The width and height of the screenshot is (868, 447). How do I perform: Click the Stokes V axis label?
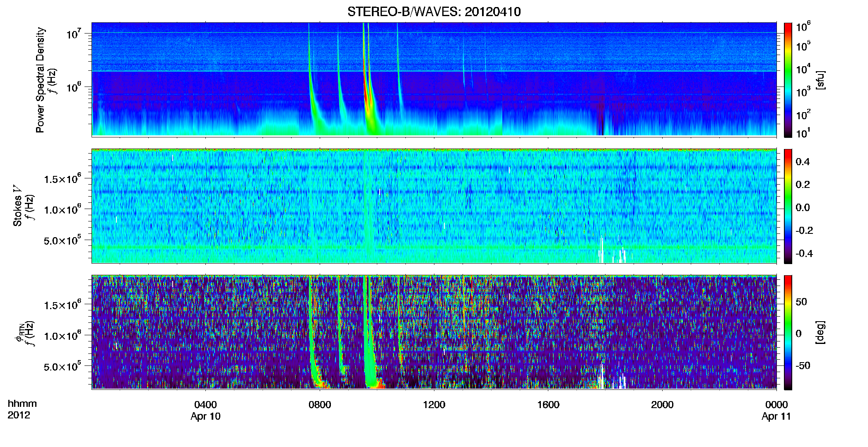17,206
